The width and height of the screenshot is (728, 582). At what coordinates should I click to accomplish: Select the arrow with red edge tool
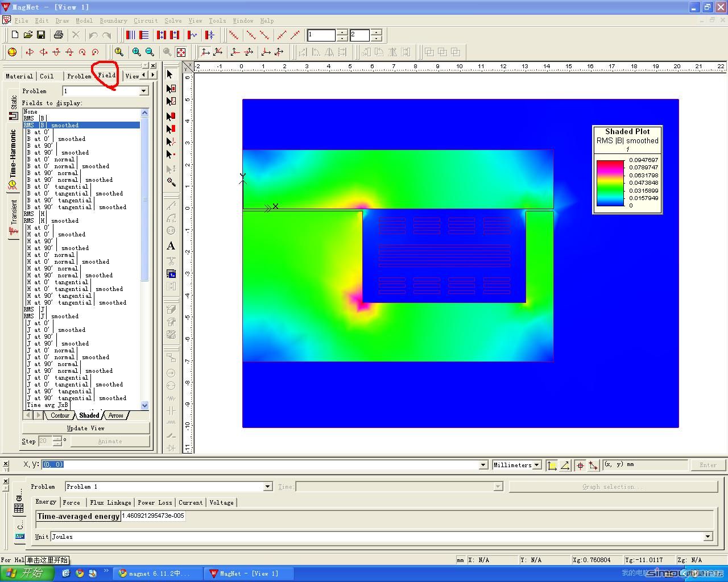(x=171, y=129)
